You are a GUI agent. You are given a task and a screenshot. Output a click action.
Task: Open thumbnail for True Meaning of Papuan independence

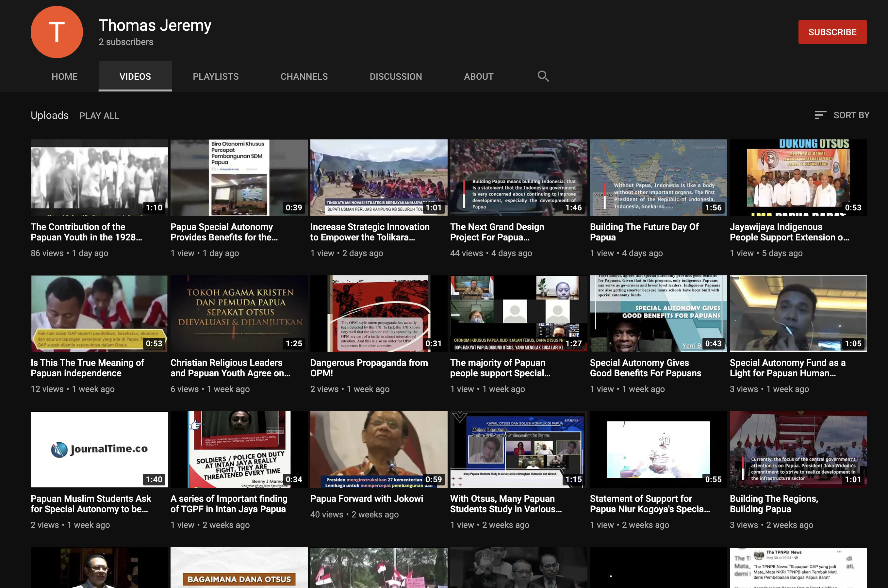[99, 314]
